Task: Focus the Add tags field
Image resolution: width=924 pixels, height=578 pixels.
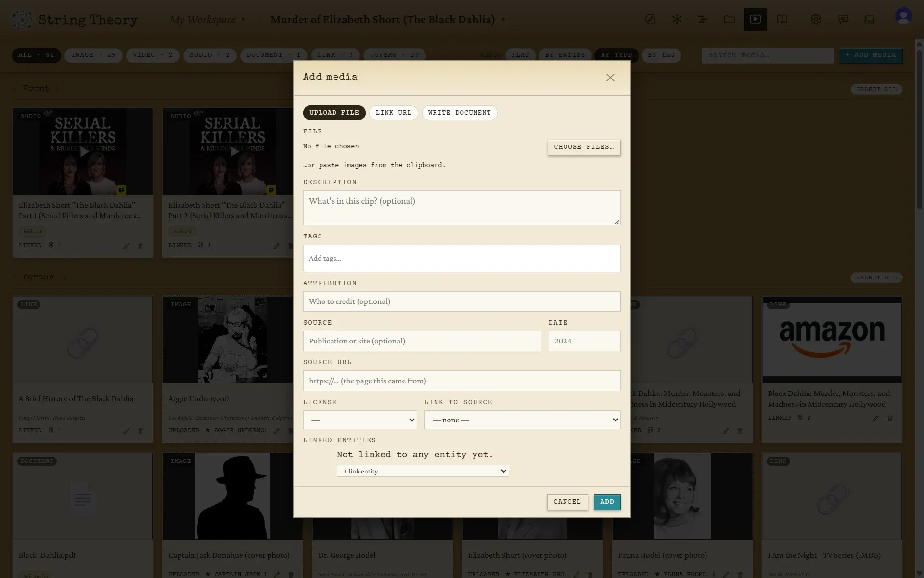Action: tap(462, 258)
